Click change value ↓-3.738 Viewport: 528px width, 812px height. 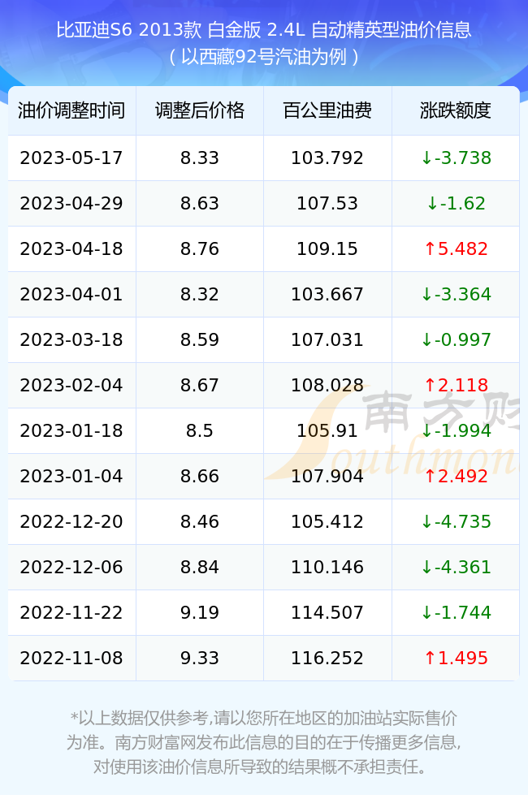(456, 158)
